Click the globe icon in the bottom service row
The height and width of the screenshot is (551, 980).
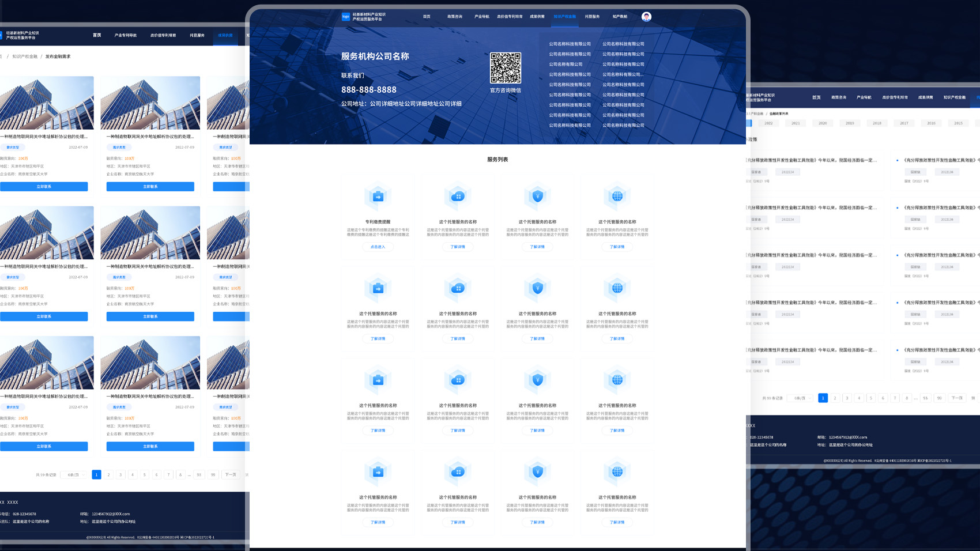click(x=617, y=473)
